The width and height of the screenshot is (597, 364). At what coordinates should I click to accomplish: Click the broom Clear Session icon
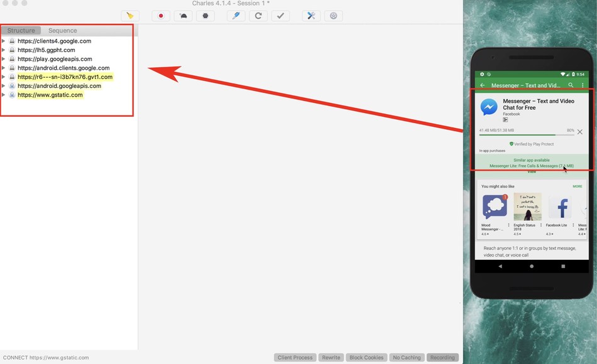[x=130, y=16]
